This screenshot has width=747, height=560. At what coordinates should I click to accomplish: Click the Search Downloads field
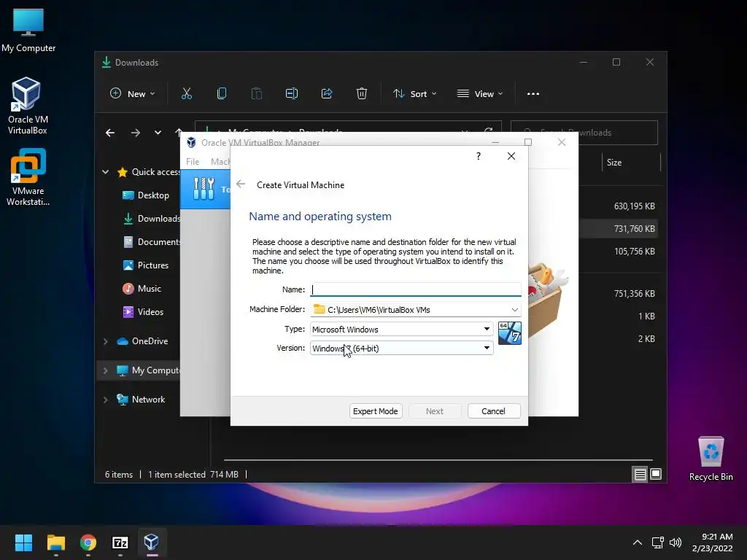[584, 133]
